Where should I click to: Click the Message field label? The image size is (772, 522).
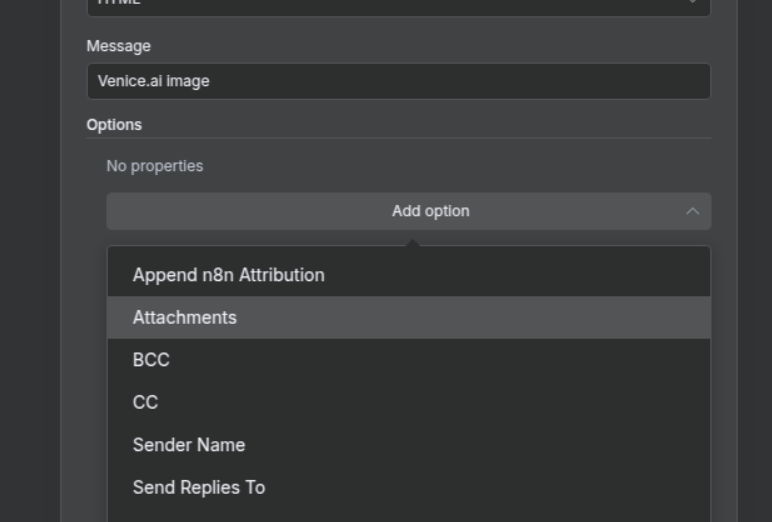pos(118,46)
